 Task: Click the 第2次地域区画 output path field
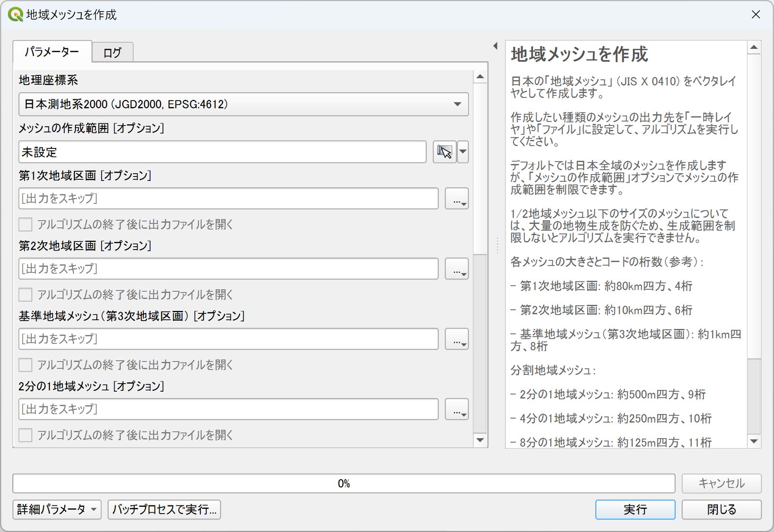(x=228, y=268)
